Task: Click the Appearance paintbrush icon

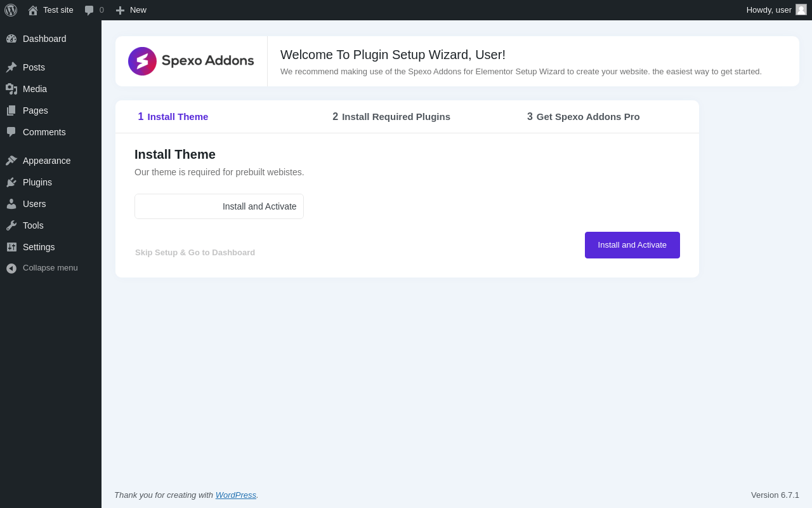Action: click(x=11, y=161)
